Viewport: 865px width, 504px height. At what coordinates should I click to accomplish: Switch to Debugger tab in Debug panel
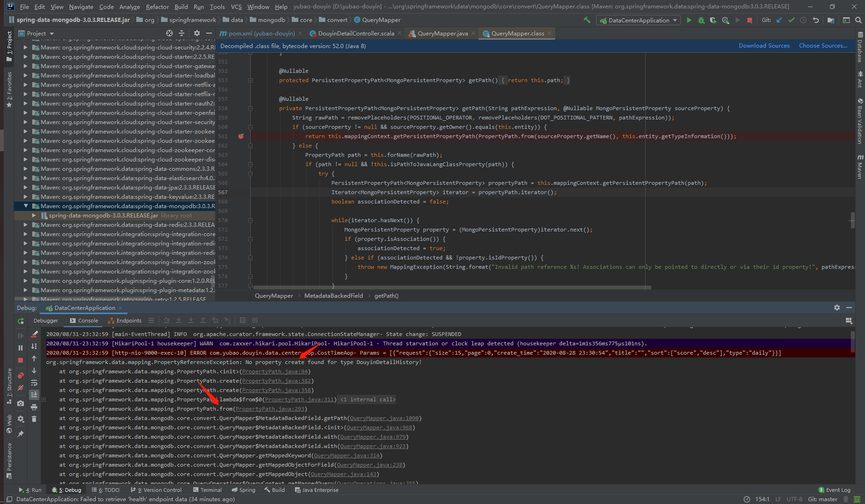pyautogui.click(x=46, y=321)
